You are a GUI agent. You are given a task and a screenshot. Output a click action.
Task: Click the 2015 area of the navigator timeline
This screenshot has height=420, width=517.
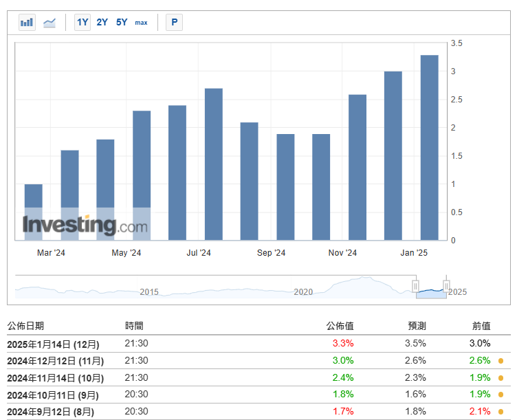[149, 291]
